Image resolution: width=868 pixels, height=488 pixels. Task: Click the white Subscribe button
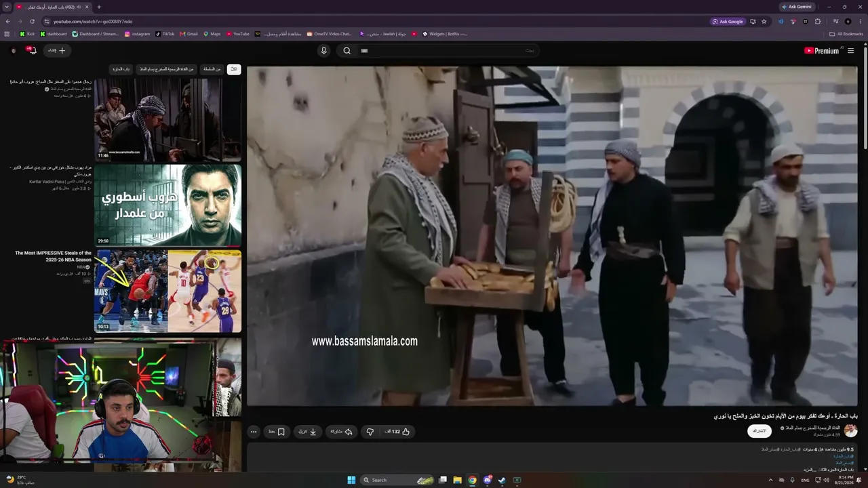(759, 431)
